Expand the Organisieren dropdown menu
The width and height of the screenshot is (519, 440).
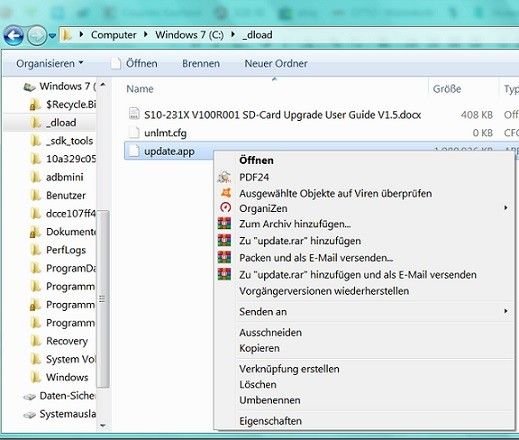(x=50, y=63)
